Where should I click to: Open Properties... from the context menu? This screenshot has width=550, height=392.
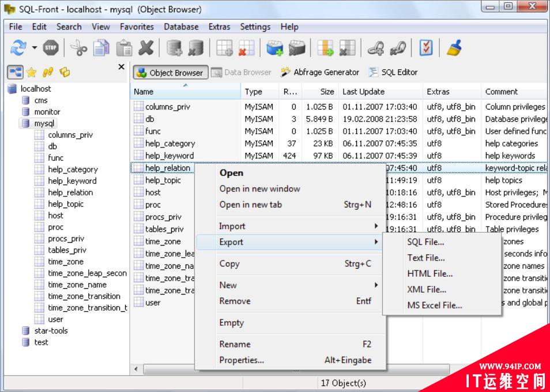[291, 360]
